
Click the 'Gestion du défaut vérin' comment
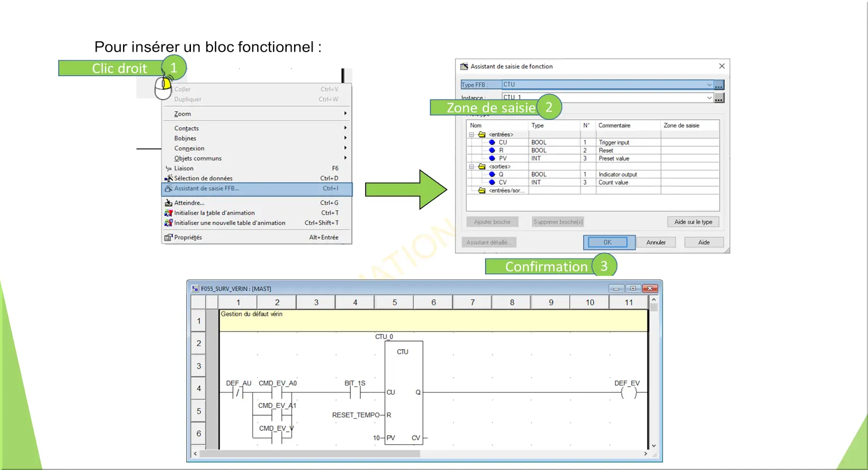click(x=252, y=314)
